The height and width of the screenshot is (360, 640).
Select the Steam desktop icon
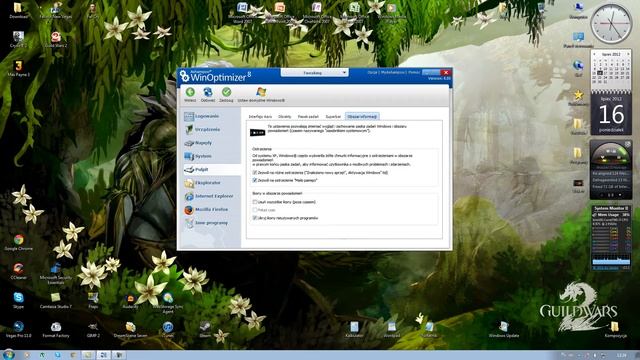(205, 329)
